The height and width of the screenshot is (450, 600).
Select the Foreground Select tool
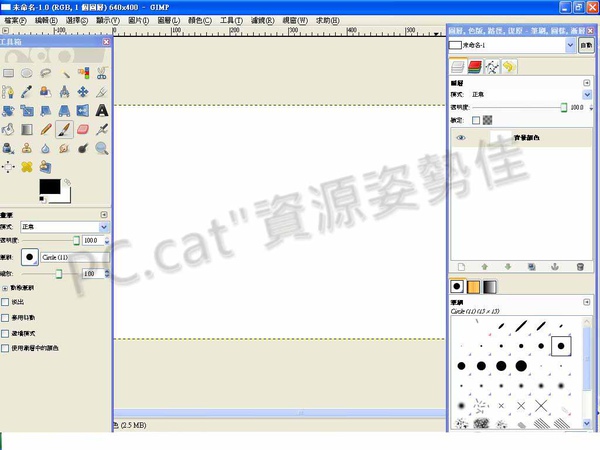pos(46,92)
